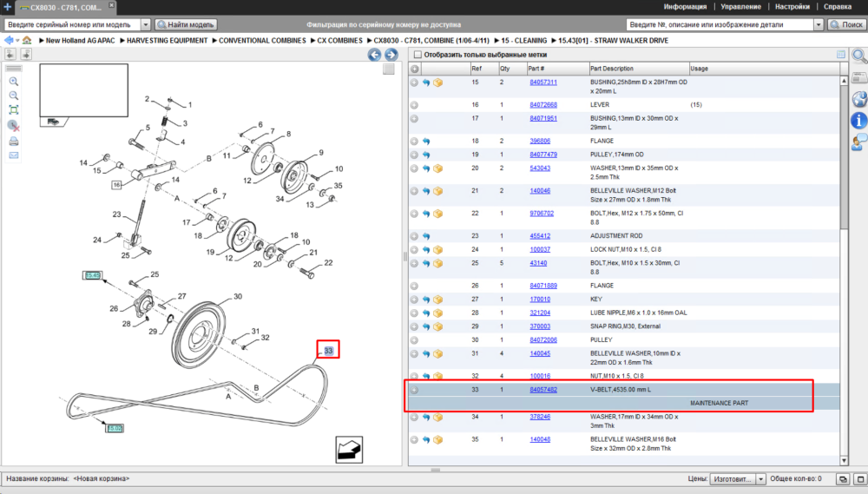
Task: Open 15.02 reference tag in diagram
Action: pos(115,428)
